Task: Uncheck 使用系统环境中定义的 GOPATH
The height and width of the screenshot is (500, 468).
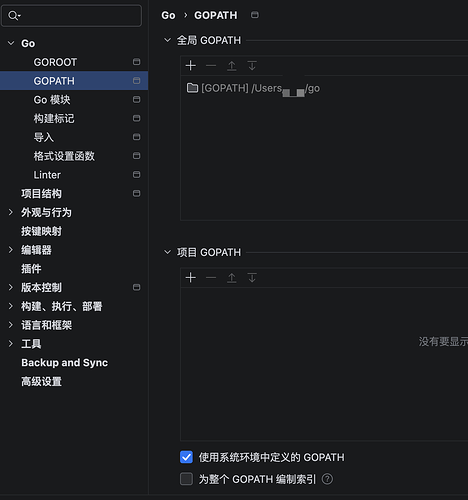Action: pos(186,457)
